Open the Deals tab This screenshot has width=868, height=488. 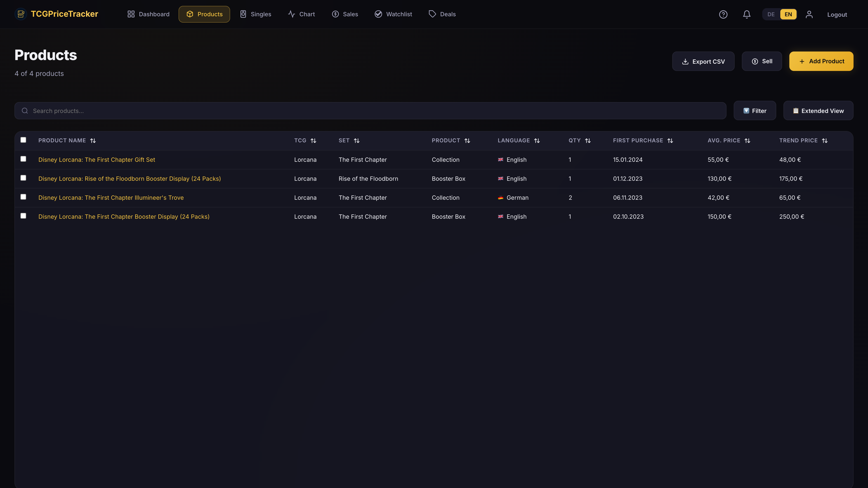coord(442,14)
